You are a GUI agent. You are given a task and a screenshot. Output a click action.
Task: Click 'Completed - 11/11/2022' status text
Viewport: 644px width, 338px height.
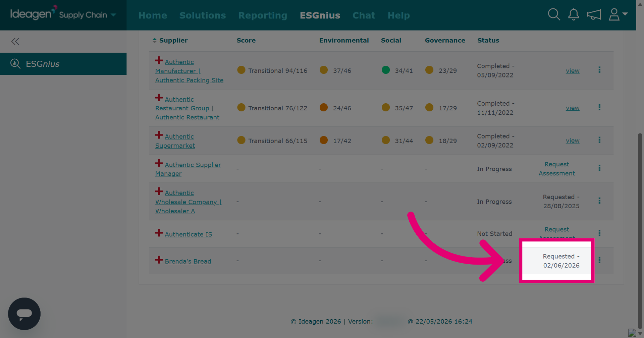click(495, 108)
